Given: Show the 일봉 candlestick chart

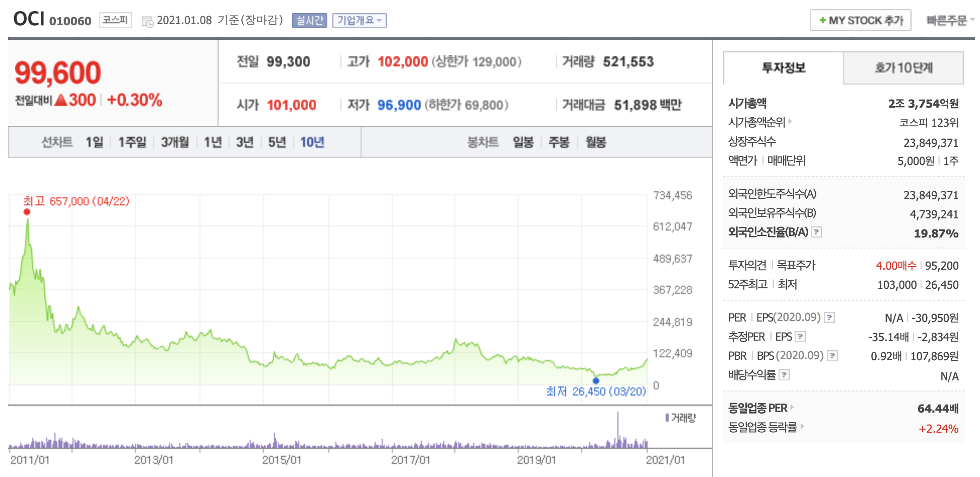Looking at the screenshot, I should [x=523, y=142].
